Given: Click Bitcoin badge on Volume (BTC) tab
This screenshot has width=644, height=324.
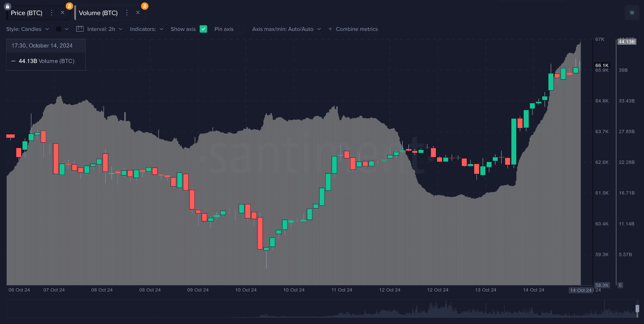Looking at the screenshot, I should [x=145, y=6].
